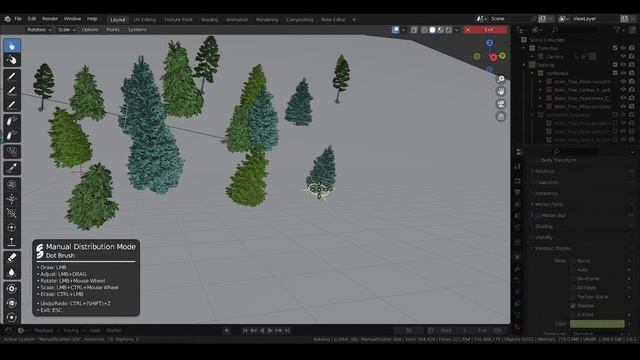Collapse the Collection tree node
Screen dimensions: 640x360
pos(524,48)
